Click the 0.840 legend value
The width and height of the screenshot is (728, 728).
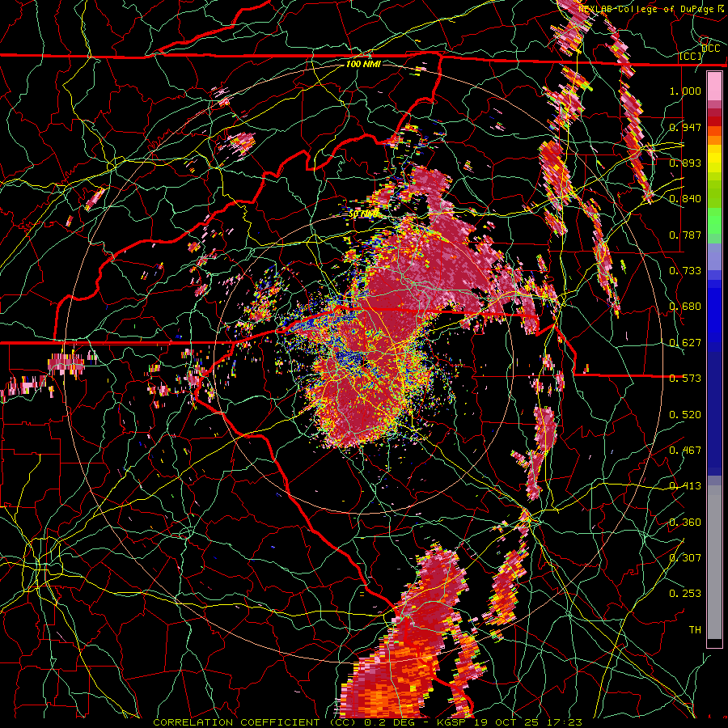685,199
